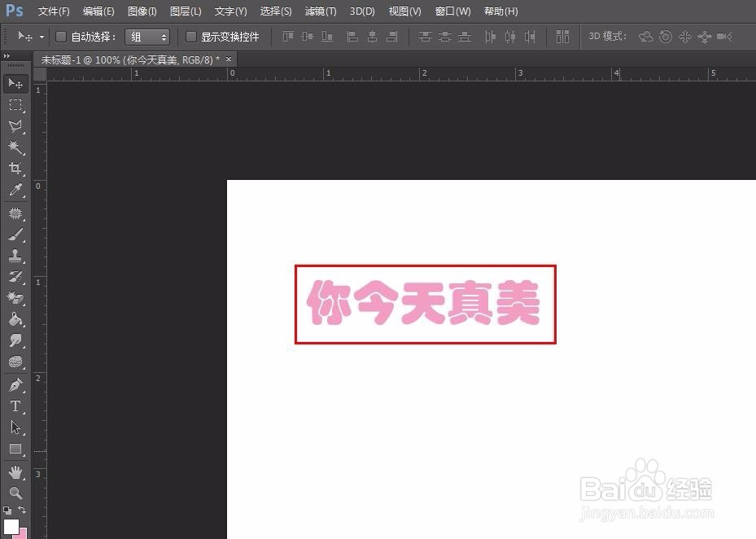The height and width of the screenshot is (539, 756).
Task: Distribute horizontal centers in options bar
Action: pyautogui.click(x=510, y=37)
